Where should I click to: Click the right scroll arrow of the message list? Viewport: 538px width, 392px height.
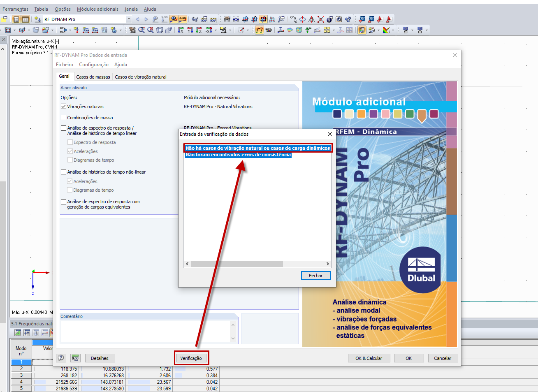coord(328,264)
